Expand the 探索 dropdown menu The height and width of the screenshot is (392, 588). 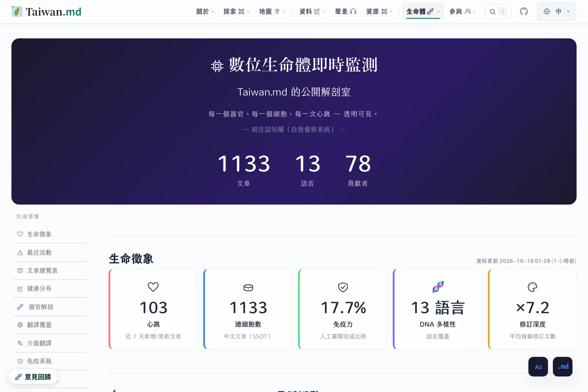[236, 11]
